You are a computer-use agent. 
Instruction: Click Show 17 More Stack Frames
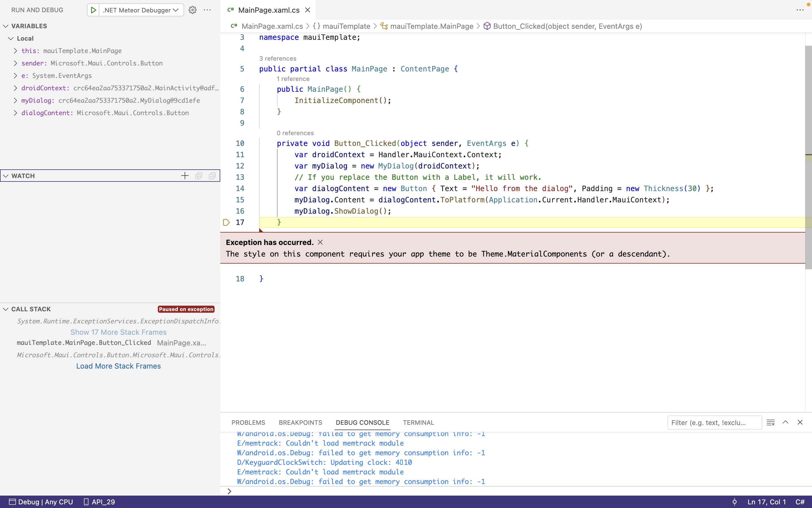pos(118,332)
